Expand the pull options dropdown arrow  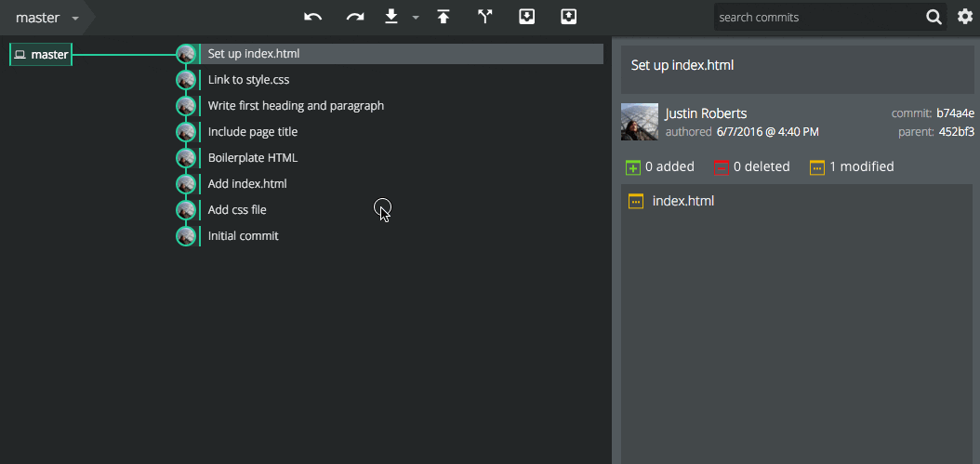(416, 19)
